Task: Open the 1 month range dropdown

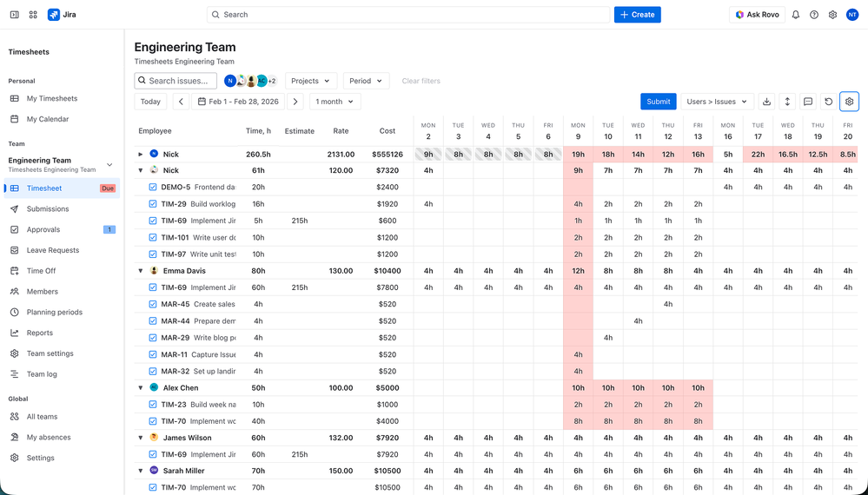Action: [335, 102]
